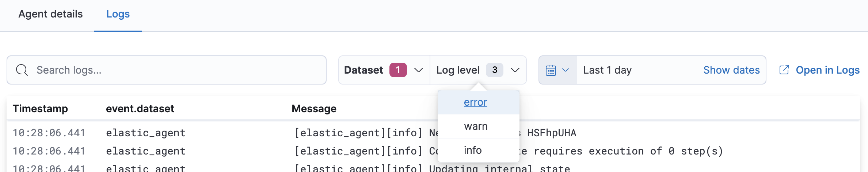Screen dimensions: 868x172
Task: Collapse the Log level dropdown chevron
Action: coord(515,70)
